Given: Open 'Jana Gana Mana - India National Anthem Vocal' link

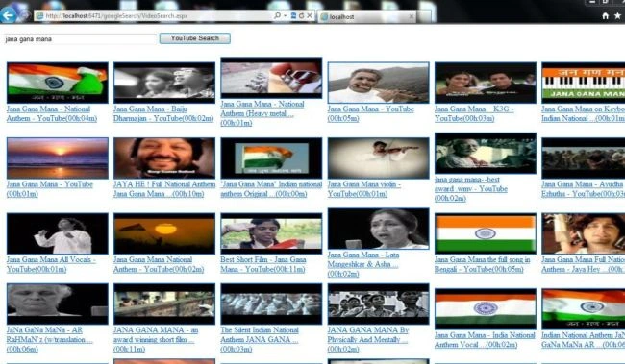Looking at the screenshot, I should point(485,340).
